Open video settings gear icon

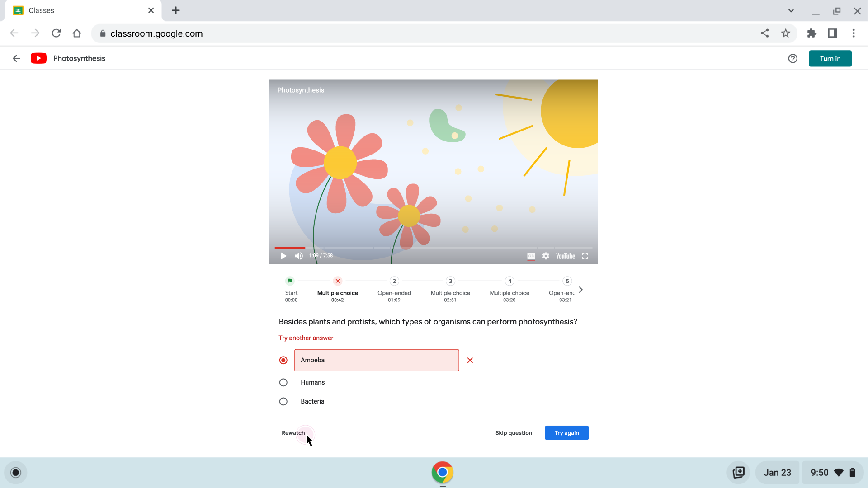tap(546, 256)
